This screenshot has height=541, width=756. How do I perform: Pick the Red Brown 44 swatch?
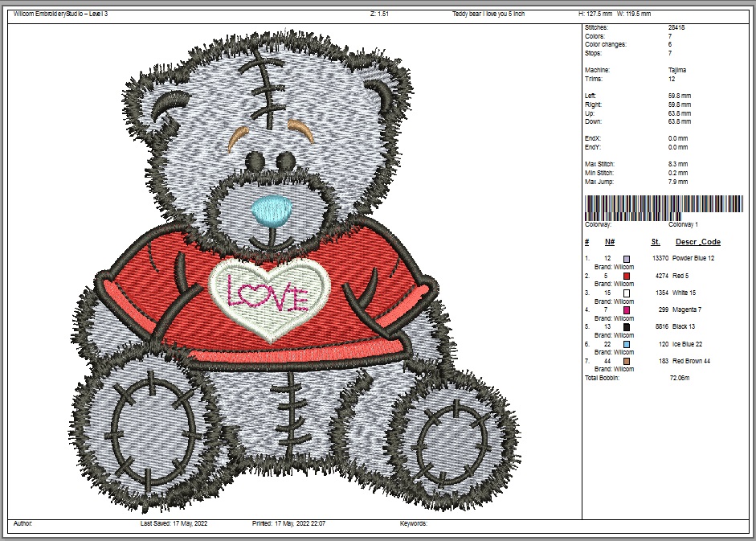(x=627, y=362)
